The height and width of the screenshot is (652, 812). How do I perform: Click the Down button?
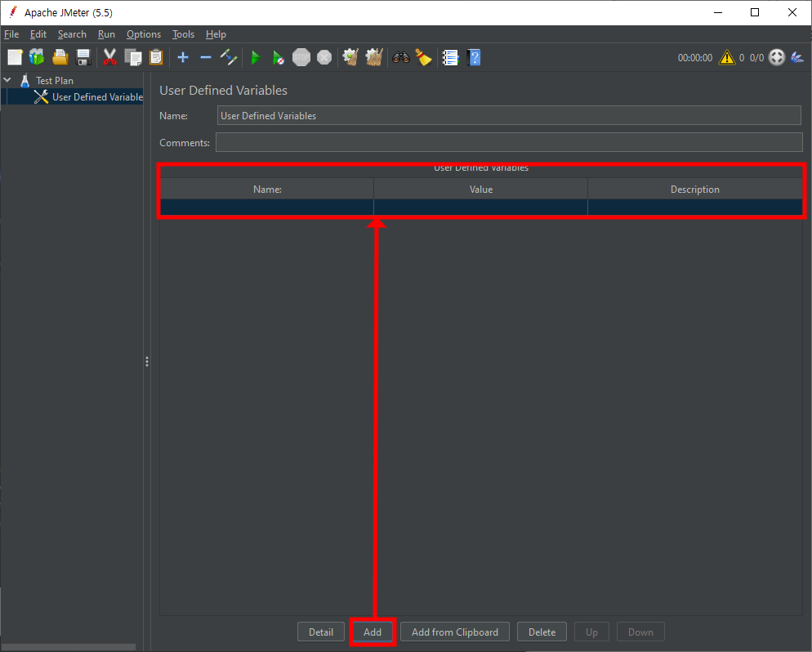click(640, 632)
